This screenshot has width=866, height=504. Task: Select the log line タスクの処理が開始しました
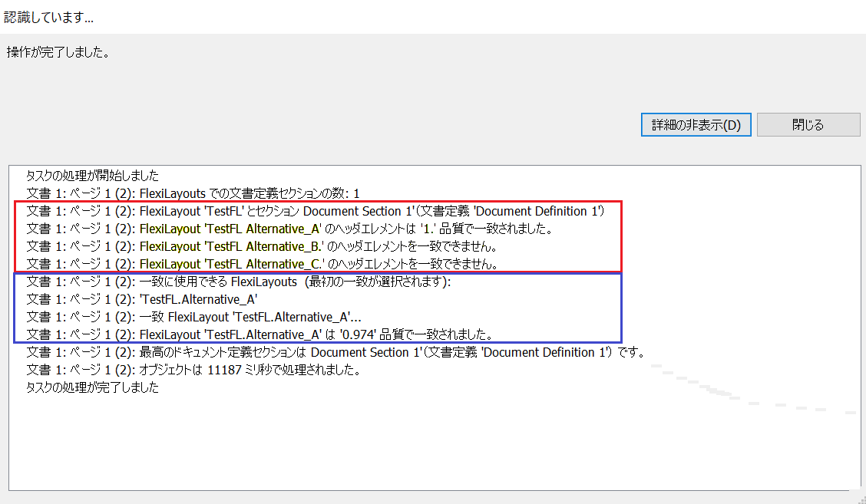pos(93,176)
